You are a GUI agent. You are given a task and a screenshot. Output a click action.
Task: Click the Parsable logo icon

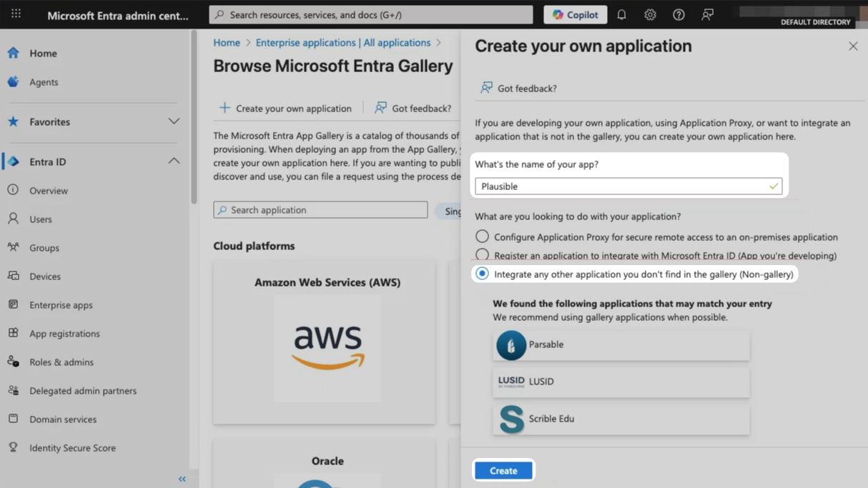click(x=511, y=345)
